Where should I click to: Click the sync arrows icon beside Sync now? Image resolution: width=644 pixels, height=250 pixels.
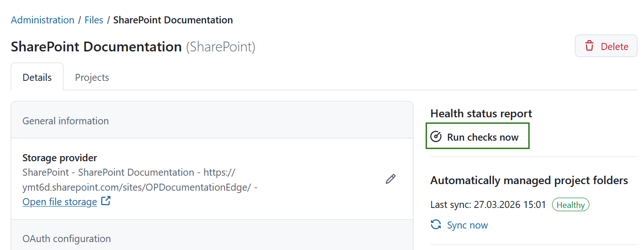(x=436, y=225)
